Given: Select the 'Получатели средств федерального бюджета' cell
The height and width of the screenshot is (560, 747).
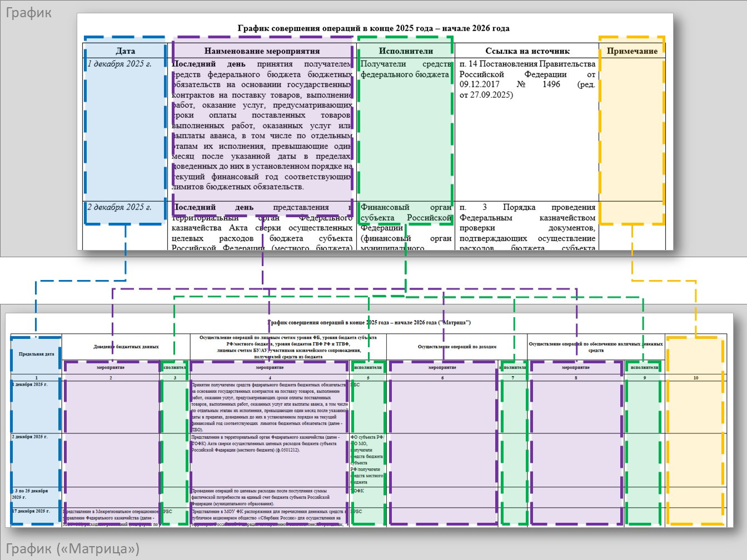Looking at the screenshot, I should point(406,69).
